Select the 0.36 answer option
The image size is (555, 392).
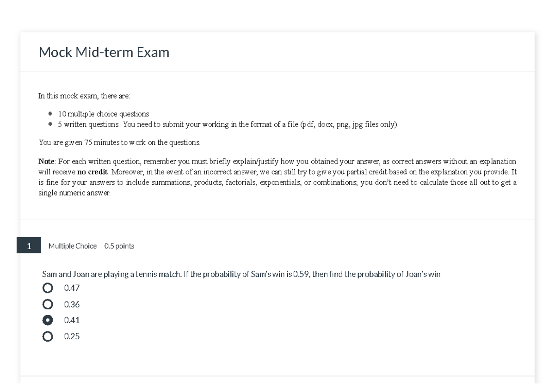(47, 304)
